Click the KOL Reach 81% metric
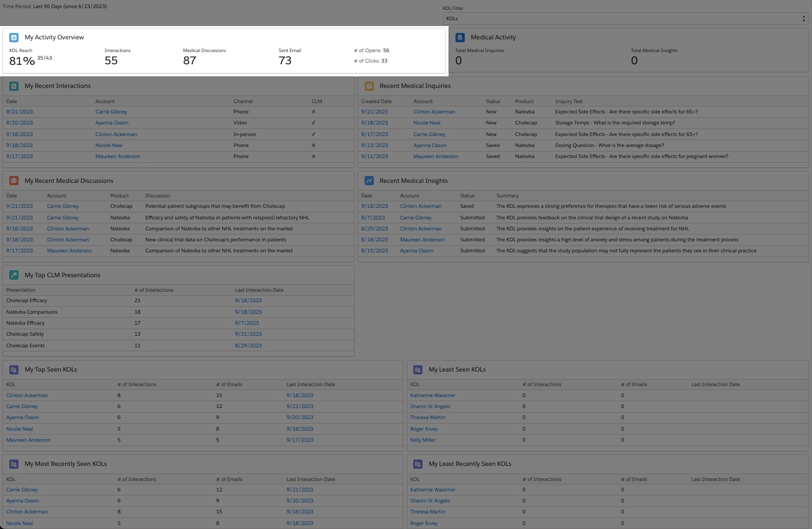Viewport: 812px width, 529px height. (x=22, y=61)
